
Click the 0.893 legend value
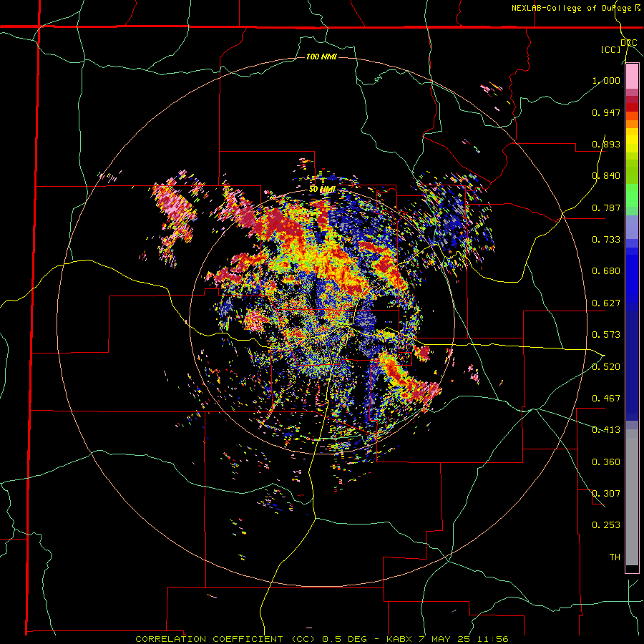pos(606,144)
